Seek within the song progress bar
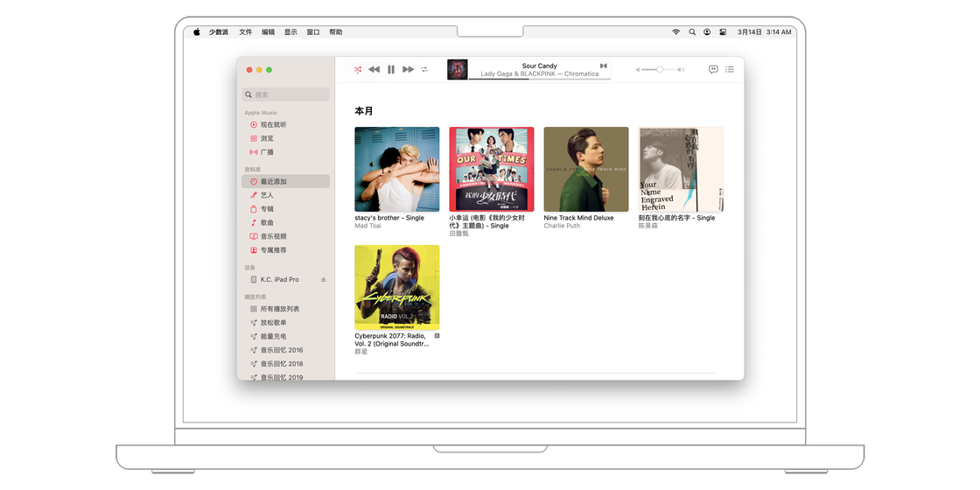 pos(539,79)
